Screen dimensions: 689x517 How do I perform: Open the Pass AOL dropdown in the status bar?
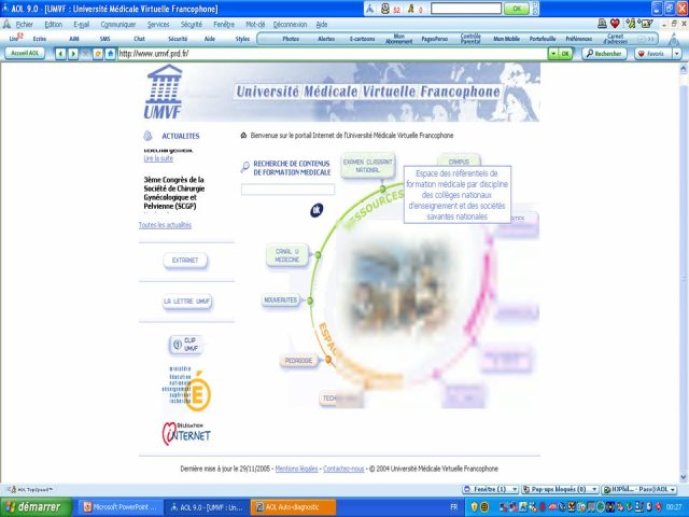coord(639,489)
